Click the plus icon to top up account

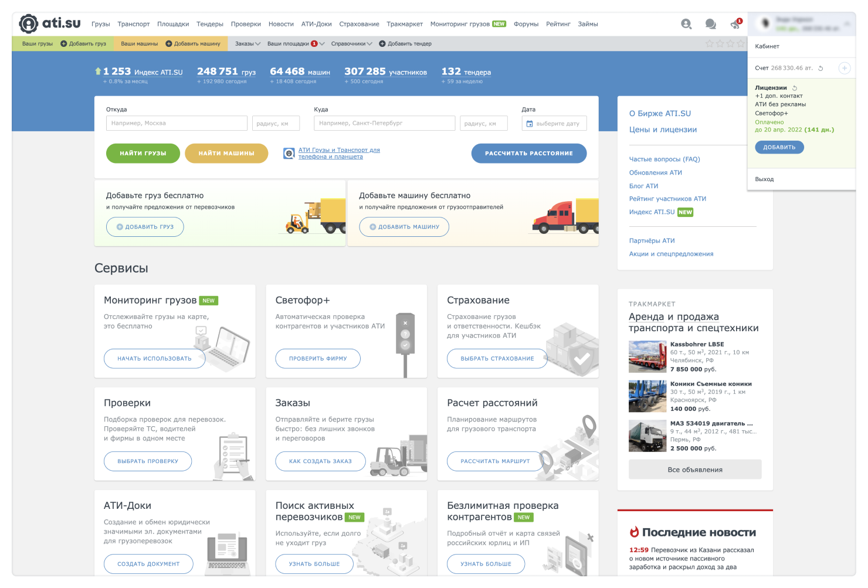(844, 68)
